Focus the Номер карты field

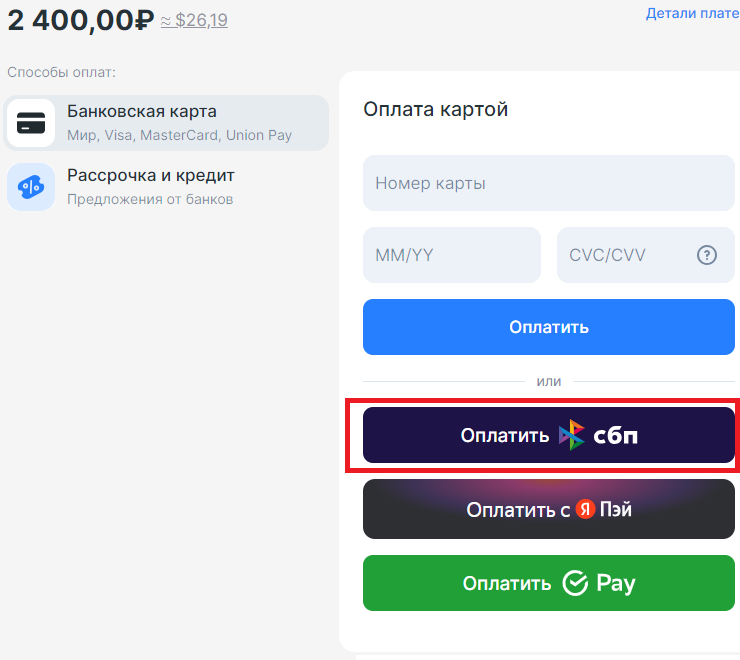tap(548, 183)
